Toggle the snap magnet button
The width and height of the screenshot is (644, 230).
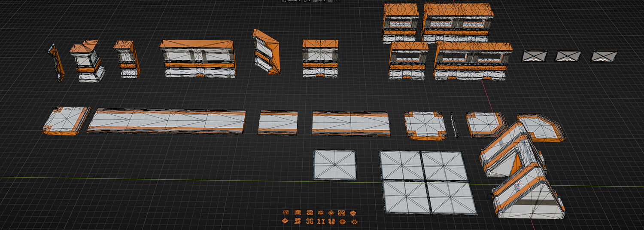[315, 1]
